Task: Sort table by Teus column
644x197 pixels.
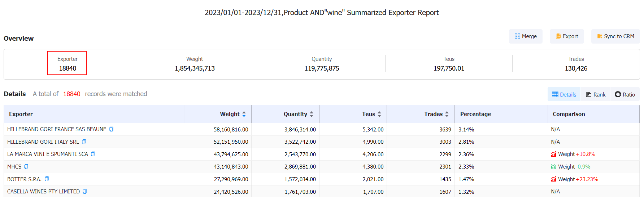Action: click(379, 114)
